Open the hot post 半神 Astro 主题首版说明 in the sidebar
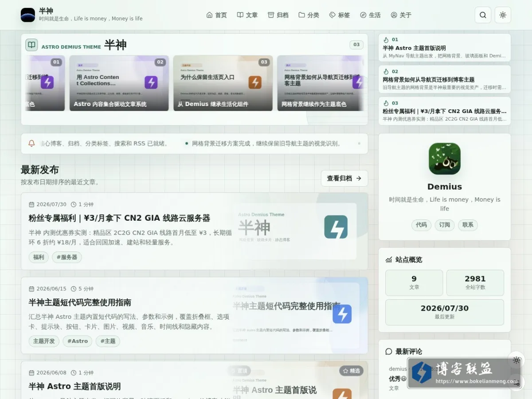Viewport: 532px width, 399px height. 445,47
